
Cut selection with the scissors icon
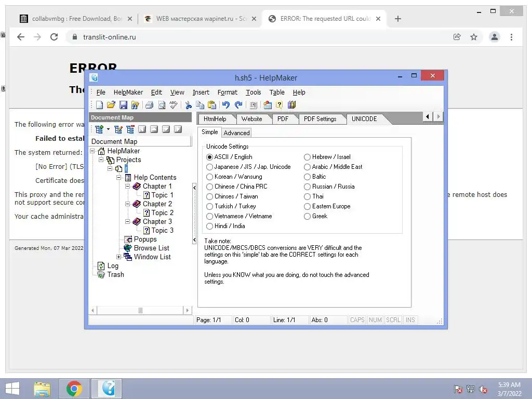click(188, 105)
